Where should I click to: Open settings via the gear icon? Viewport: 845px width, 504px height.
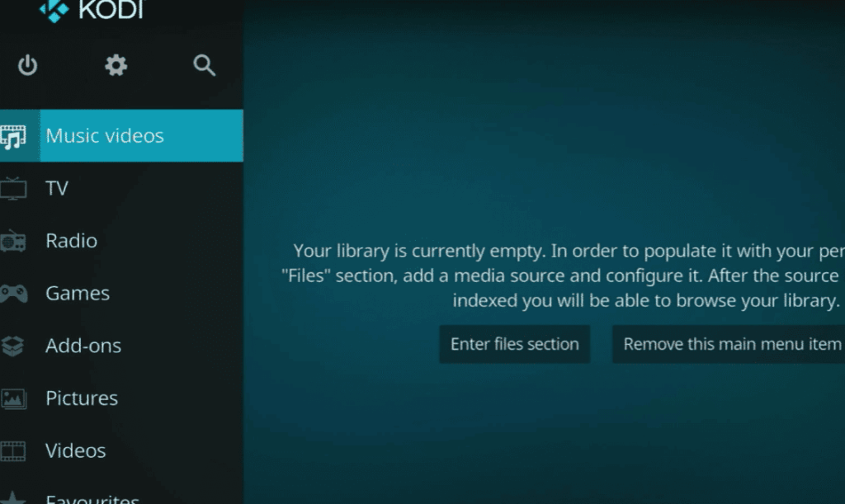(116, 65)
